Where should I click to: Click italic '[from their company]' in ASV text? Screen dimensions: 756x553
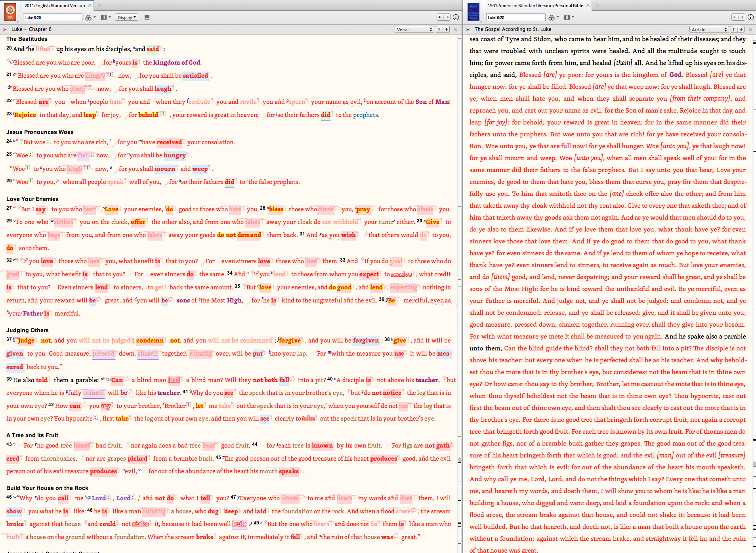click(x=700, y=98)
